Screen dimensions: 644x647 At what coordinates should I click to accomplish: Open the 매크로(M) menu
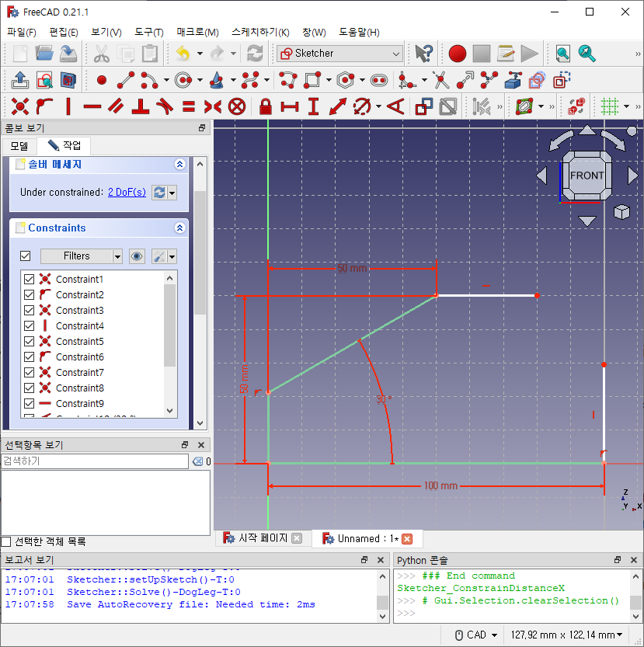(x=197, y=32)
